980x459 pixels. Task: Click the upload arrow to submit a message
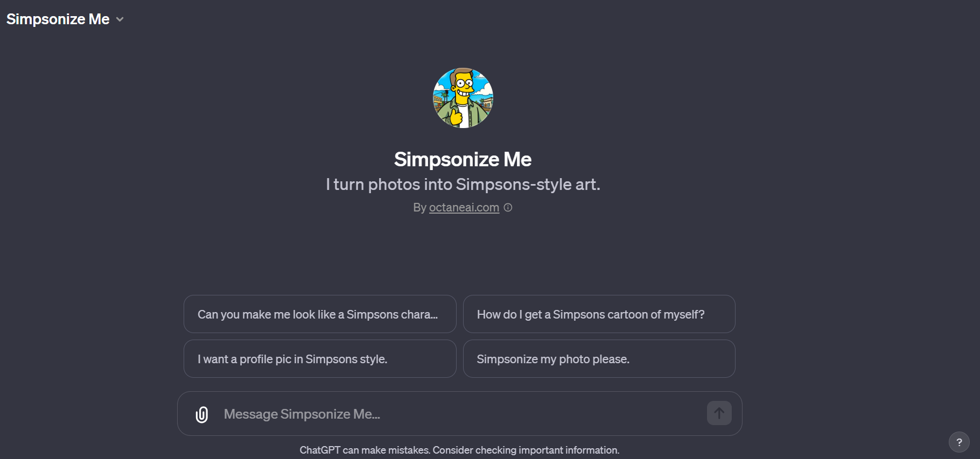coord(719,413)
